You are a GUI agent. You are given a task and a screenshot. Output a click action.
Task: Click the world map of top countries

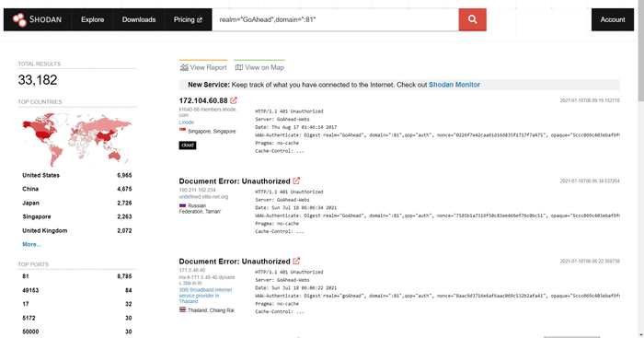pos(76,139)
